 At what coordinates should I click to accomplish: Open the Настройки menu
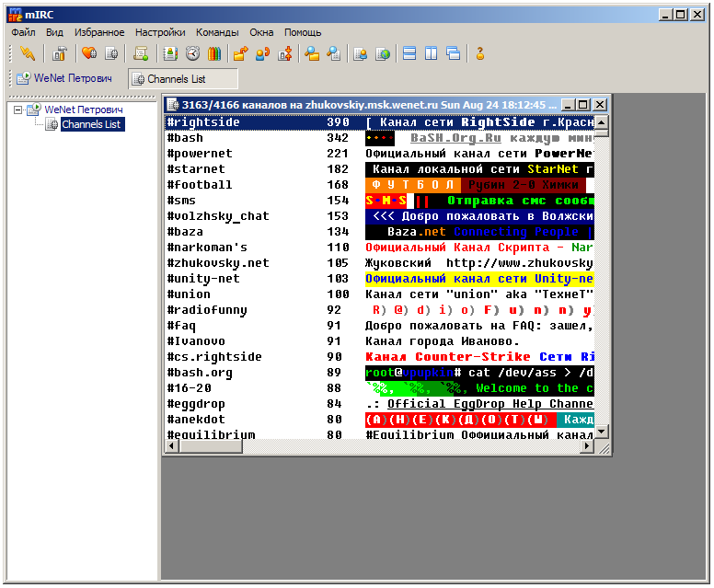pos(160,32)
